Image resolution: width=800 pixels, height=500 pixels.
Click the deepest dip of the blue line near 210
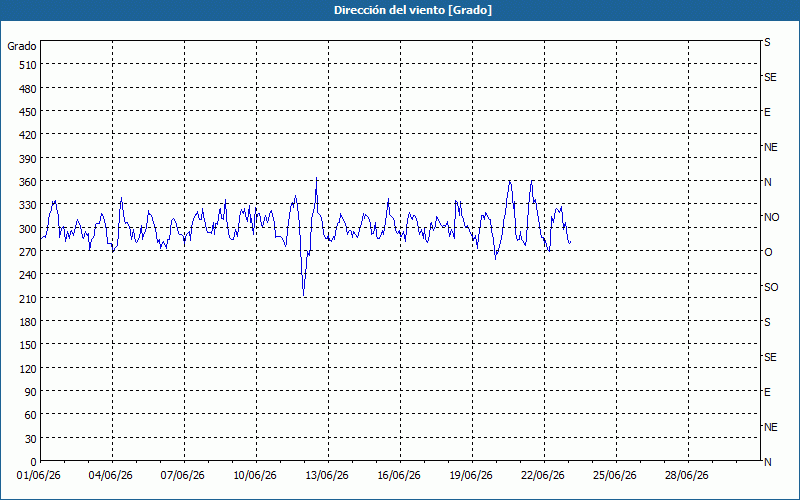point(304,295)
